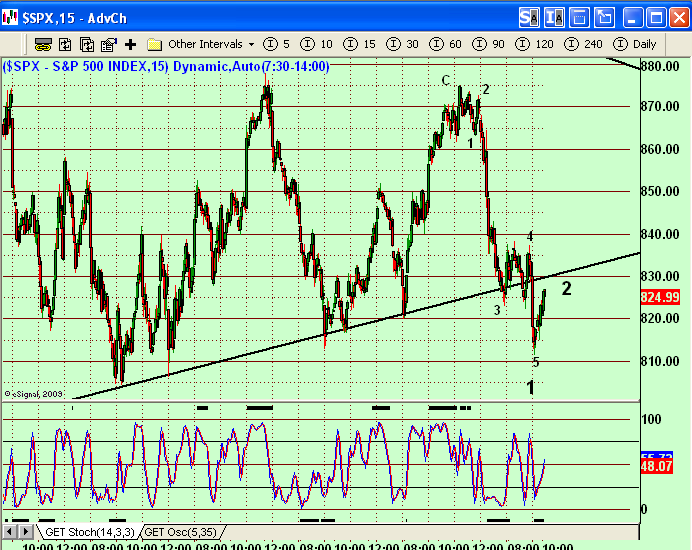Toggle the title bar hide icon
This screenshot has height=550, width=692.
pos(579,18)
